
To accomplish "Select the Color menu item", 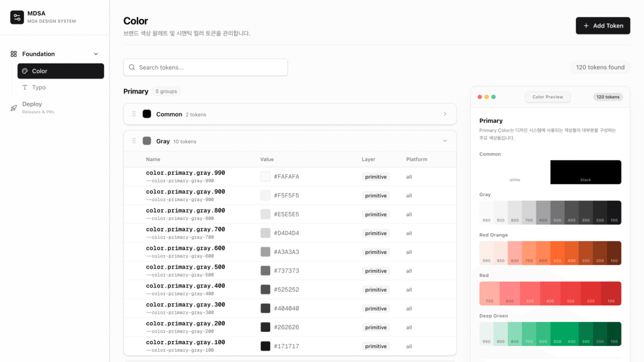I will pyautogui.click(x=61, y=71).
